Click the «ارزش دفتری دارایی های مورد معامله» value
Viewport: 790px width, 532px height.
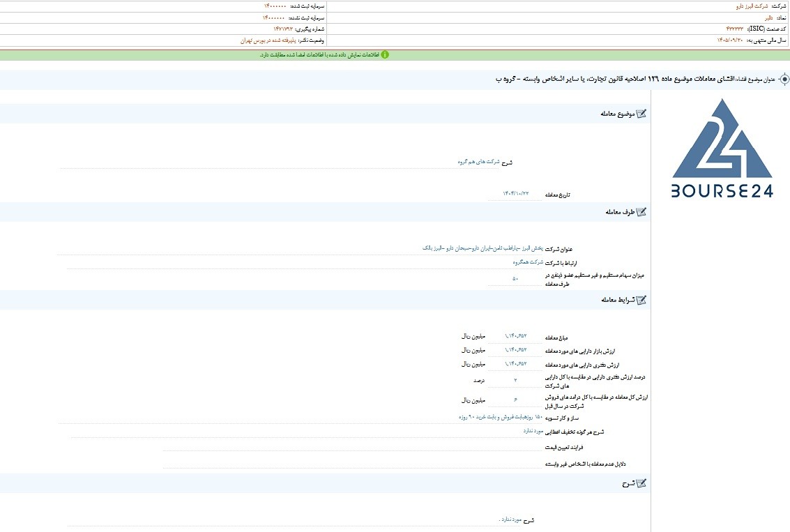pos(516,364)
